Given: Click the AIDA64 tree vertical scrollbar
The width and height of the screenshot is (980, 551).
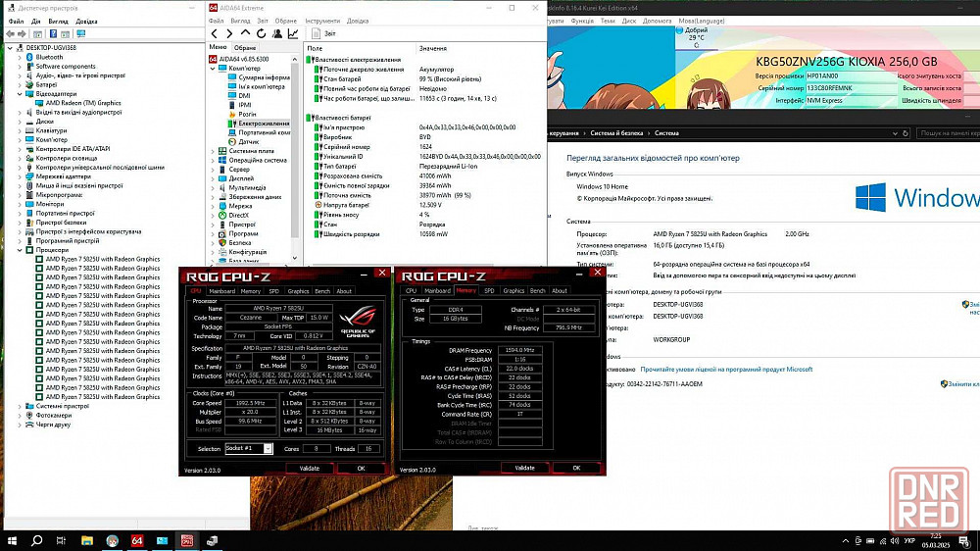Looking at the screenshot, I should (x=295, y=150).
